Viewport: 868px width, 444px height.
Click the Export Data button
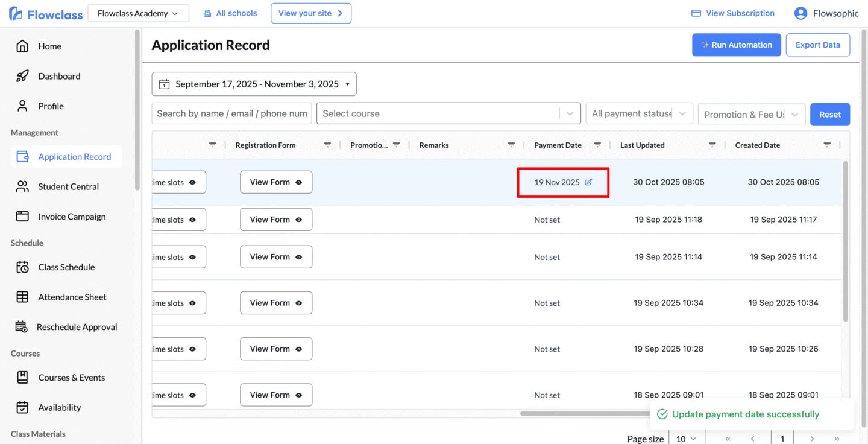[x=817, y=45]
